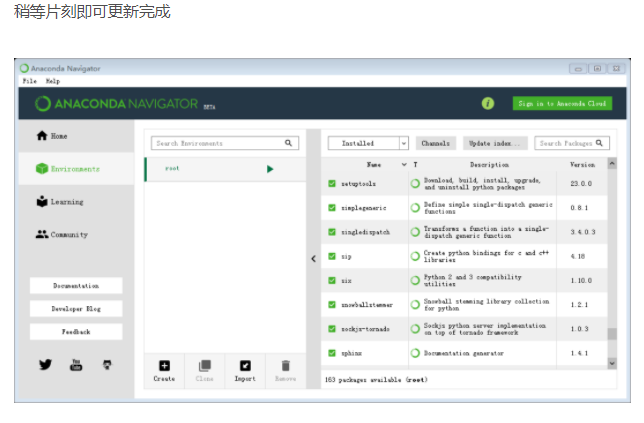Collapse the environments panel arrow
Viewport: 644px width, 423px height.
coord(314,259)
